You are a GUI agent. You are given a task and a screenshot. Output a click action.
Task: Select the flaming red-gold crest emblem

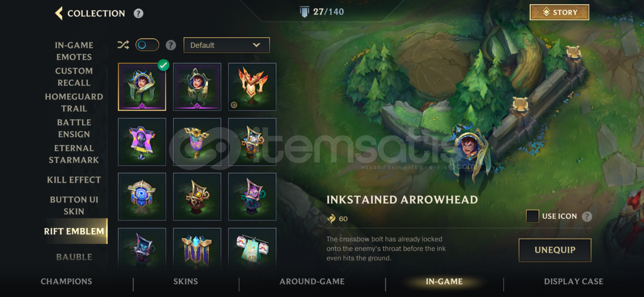tap(252, 87)
